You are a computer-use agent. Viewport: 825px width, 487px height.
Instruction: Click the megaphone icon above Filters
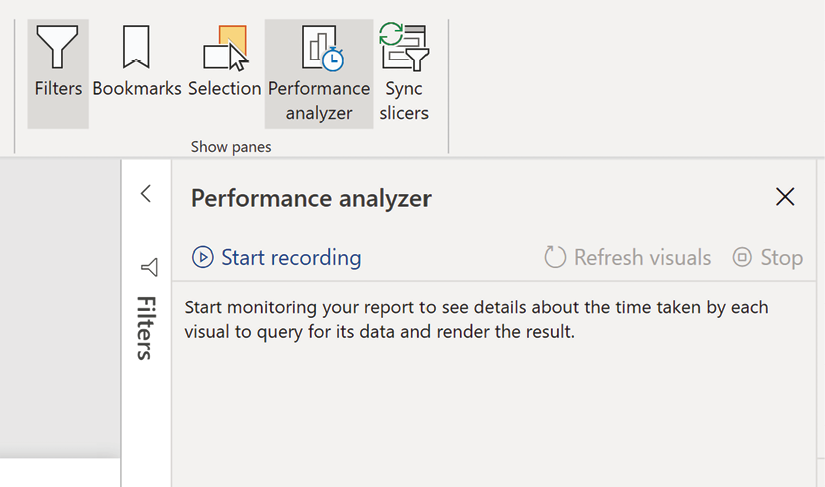coord(149,267)
